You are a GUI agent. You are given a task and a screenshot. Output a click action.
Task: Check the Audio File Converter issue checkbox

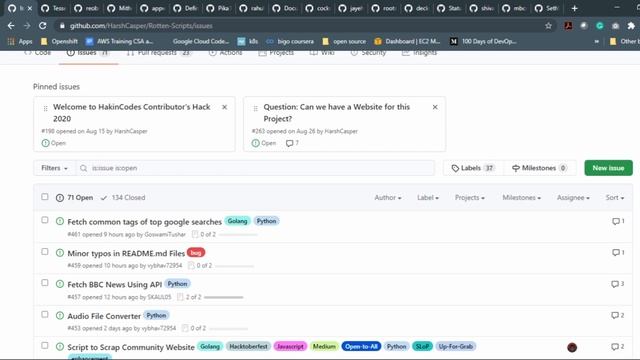[45, 314]
